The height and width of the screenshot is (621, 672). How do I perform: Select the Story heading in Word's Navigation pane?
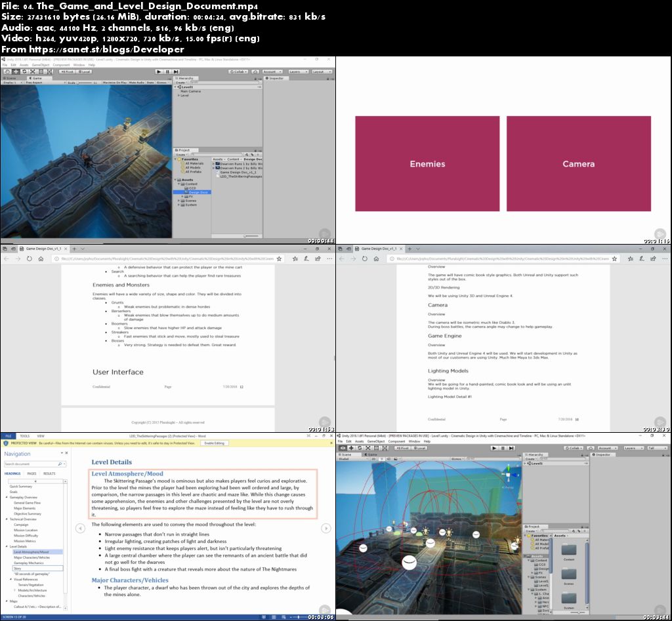(x=37, y=569)
